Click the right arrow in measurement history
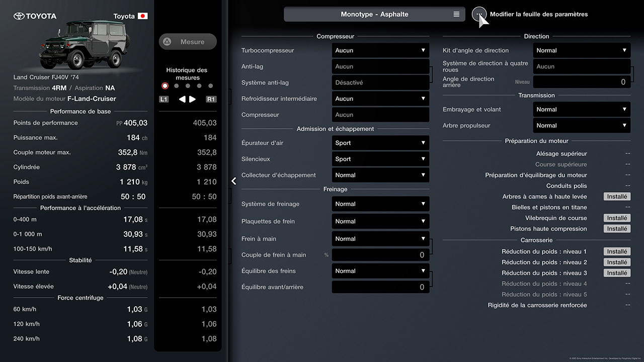 pos(193,99)
